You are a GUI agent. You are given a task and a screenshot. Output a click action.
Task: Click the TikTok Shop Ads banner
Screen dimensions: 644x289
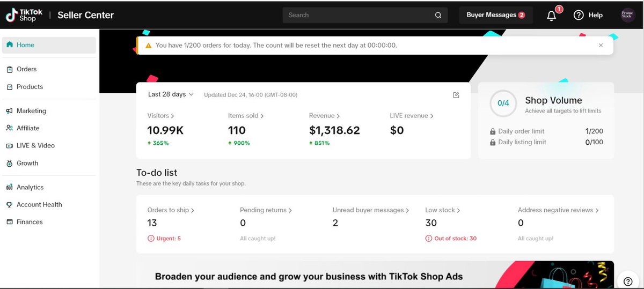coord(375,275)
